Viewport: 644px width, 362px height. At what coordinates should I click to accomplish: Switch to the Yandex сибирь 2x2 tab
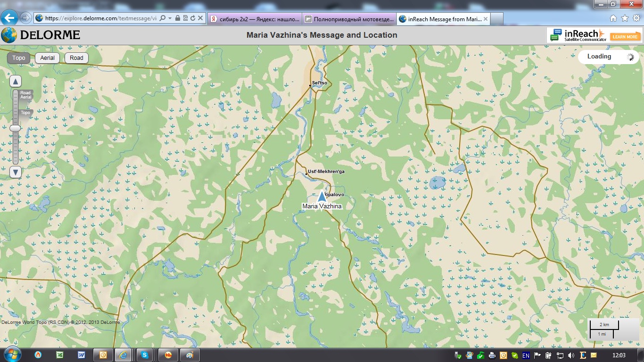point(255,19)
